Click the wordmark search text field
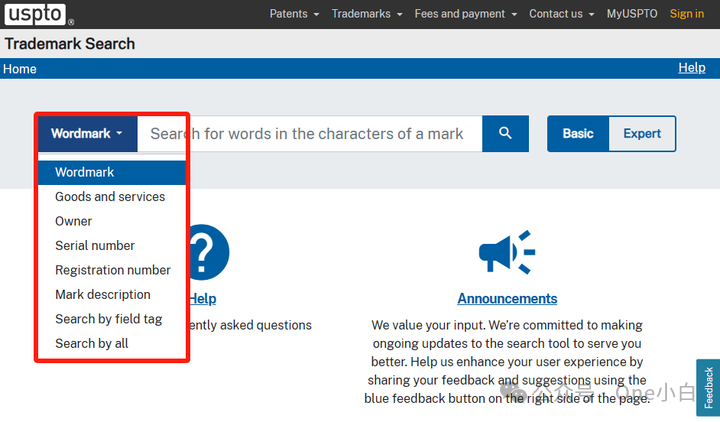Image resolution: width=720 pixels, height=422 pixels. [x=310, y=134]
